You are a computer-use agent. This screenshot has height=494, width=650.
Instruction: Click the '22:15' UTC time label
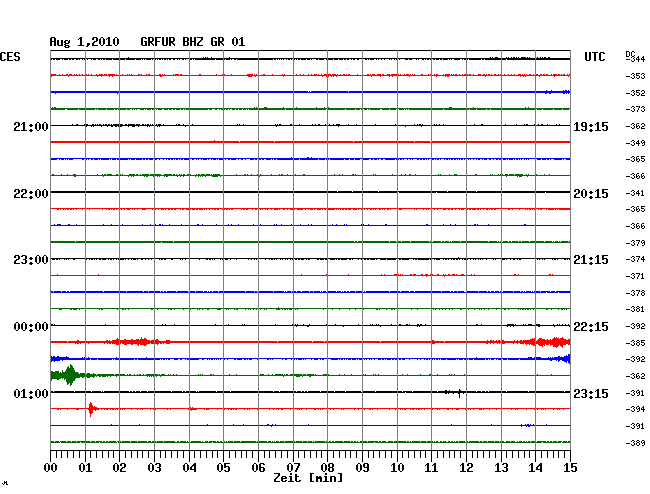(591, 327)
